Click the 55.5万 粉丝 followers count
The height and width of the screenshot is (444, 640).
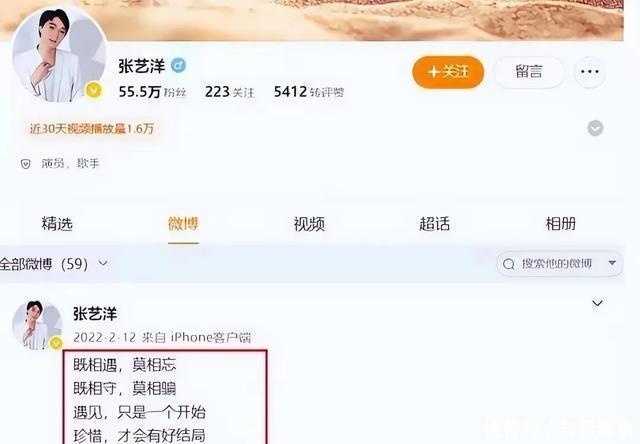pos(152,92)
